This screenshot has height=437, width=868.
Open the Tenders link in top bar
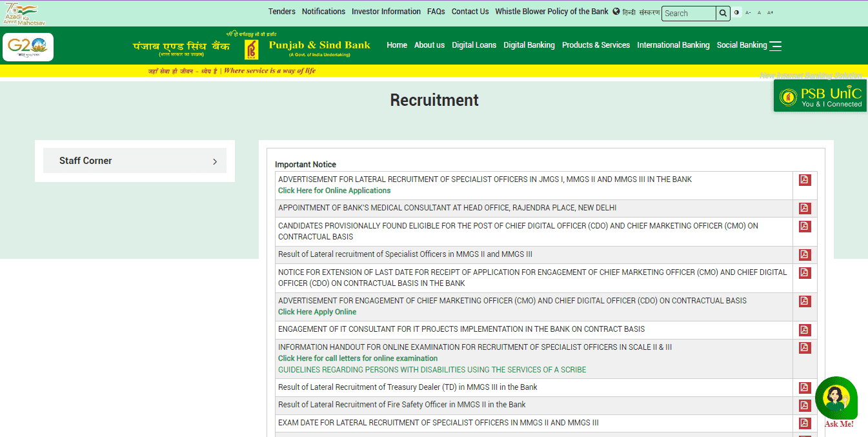tap(281, 12)
